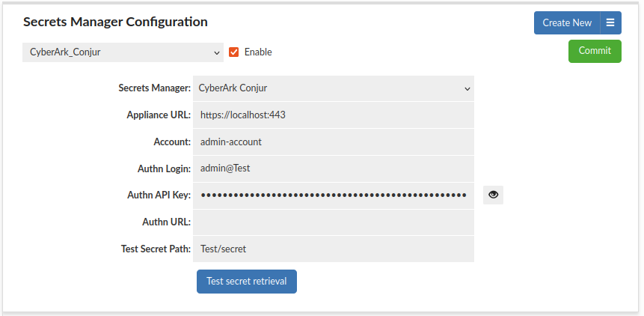This screenshot has height=316, width=644.
Task: Click the Authn API Key label
Action: pyautogui.click(x=159, y=195)
